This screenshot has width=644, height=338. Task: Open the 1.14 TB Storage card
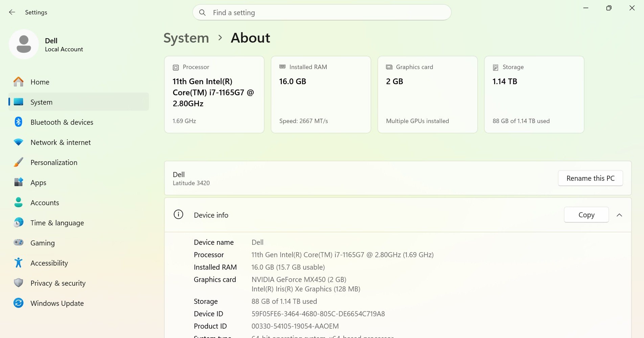coord(534,95)
